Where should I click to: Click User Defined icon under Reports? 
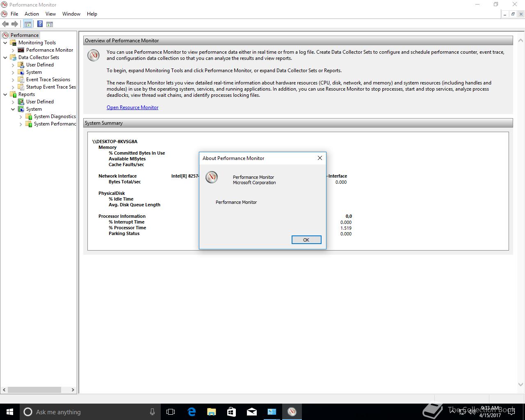(21, 102)
